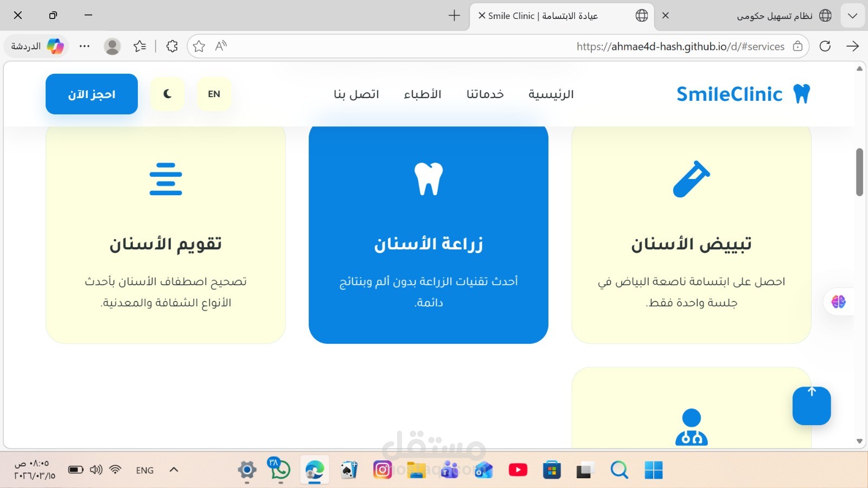Click the heading زراعة الأسنان
Image resolution: width=868 pixels, height=488 pixels.
(x=429, y=244)
